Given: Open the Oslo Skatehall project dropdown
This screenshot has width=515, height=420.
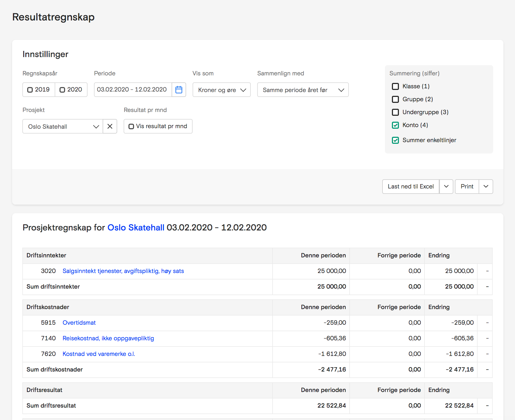Looking at the screenshot, I should point(63,126).
